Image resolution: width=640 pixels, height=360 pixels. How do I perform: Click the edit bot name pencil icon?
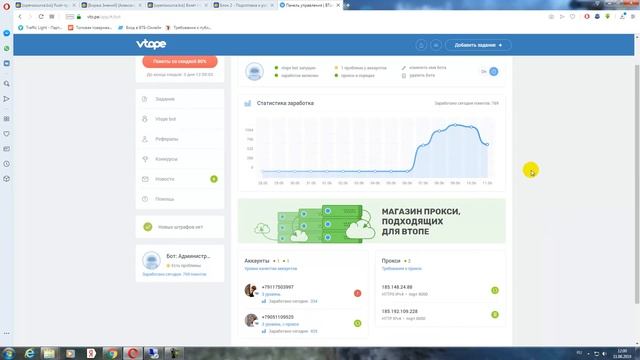[404, 68]
